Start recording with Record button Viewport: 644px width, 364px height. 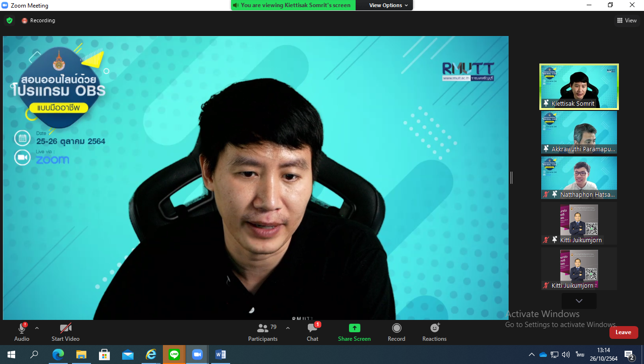click(396, 332)
